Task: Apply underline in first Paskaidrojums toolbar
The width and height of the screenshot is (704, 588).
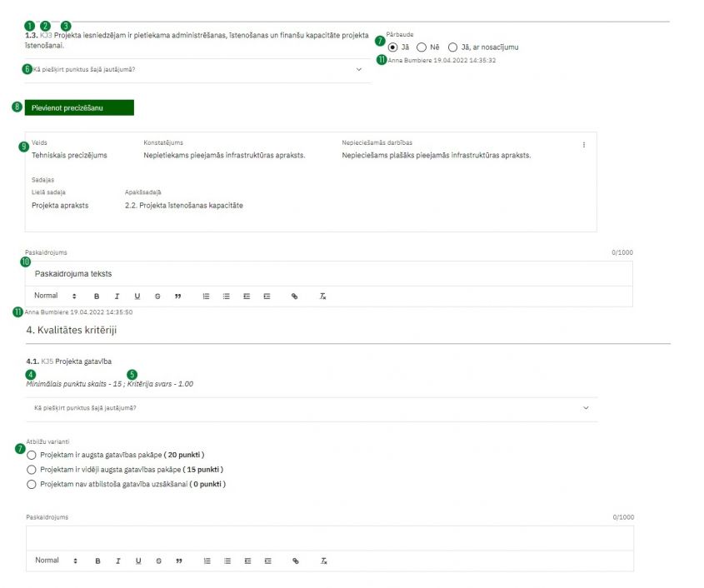Action: pos(137,296)
